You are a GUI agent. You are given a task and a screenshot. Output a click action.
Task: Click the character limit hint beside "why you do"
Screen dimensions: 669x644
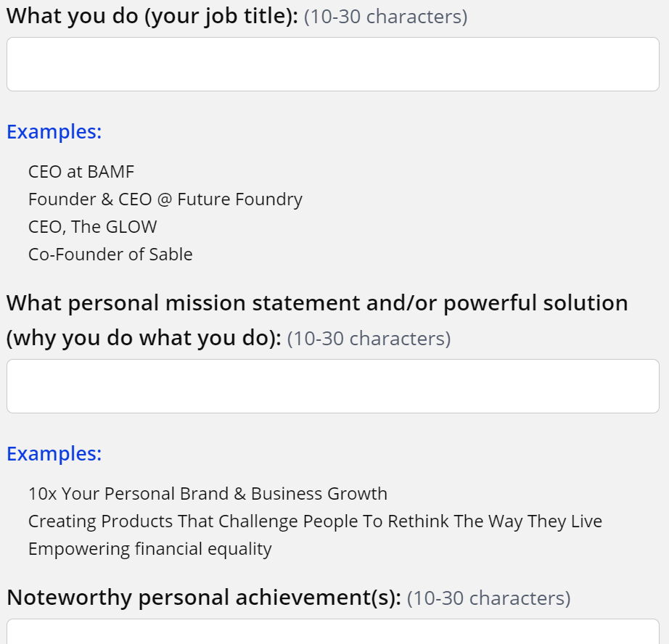click(x=369, y=339)
